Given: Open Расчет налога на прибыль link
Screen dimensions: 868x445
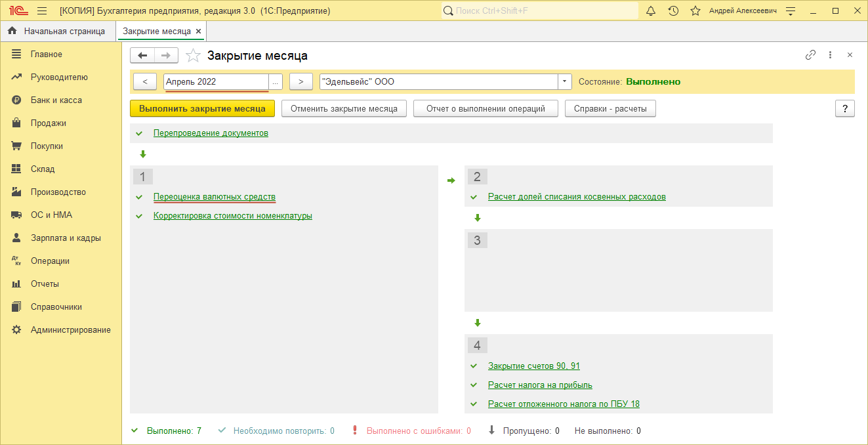Looking at the screenshot, I should pyautogui.click(x=540, y=385).
